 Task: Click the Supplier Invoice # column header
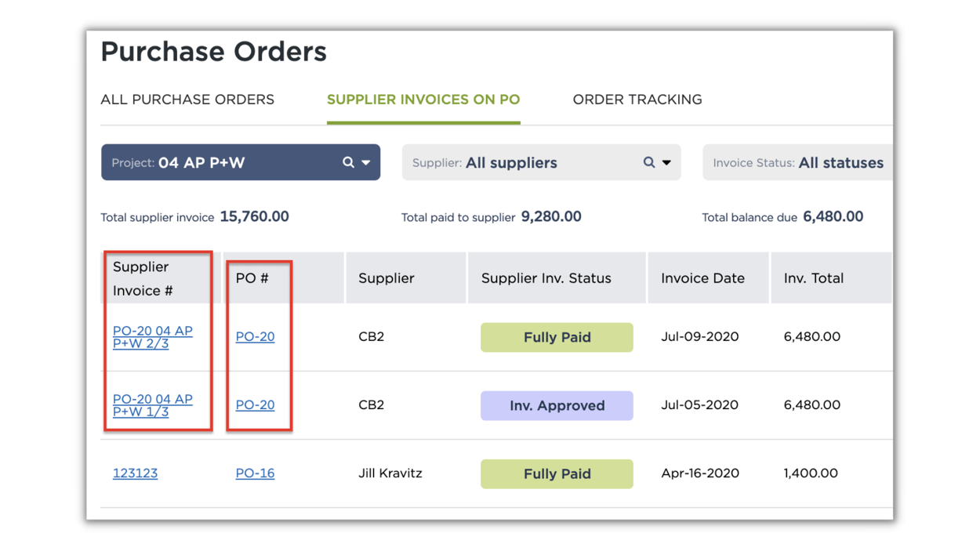click(142, 278)
